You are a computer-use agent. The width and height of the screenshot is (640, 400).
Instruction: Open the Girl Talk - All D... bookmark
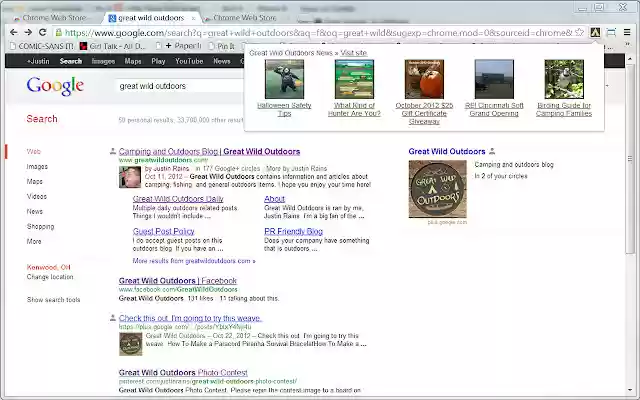(113, 46)
